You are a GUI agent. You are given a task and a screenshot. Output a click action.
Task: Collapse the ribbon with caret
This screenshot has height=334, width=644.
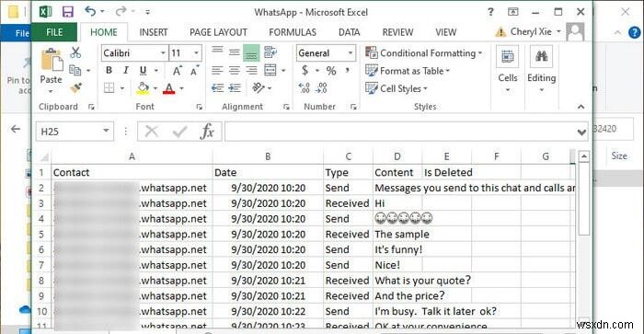(581, 107)
